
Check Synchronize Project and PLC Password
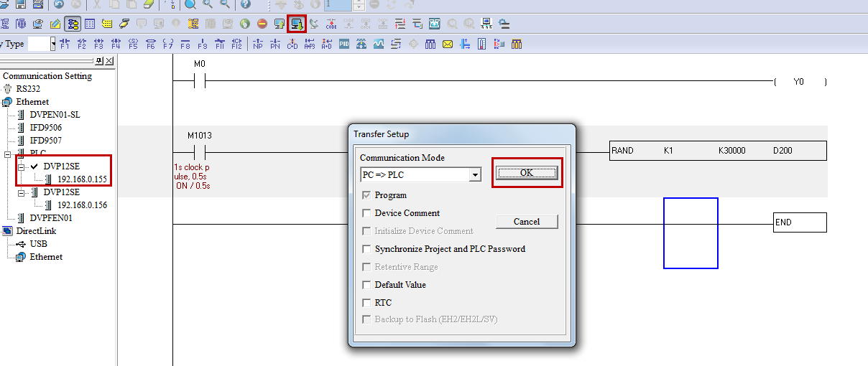pos(367,249)
